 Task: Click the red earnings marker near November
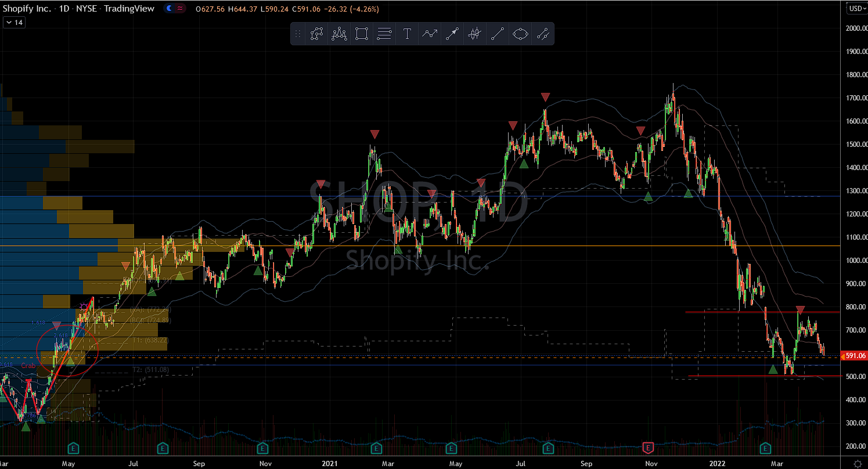coord(649,448)
